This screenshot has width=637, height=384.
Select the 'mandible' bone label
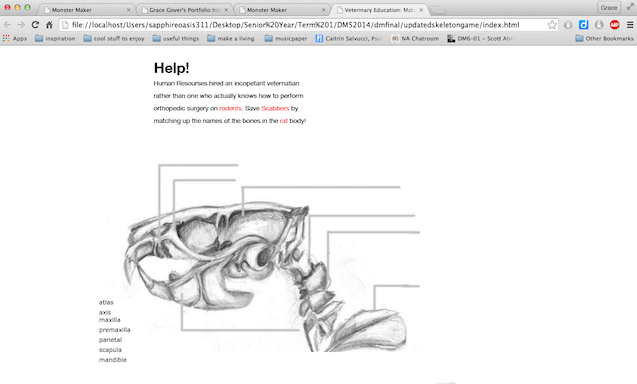pos(113,360)
